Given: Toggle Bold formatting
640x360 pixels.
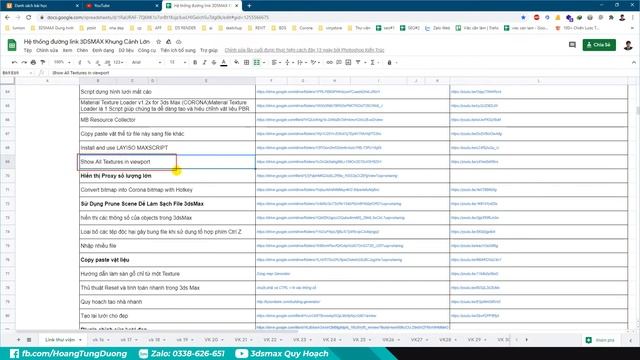Looking at the screenshot, I should (x=195, y=62).
